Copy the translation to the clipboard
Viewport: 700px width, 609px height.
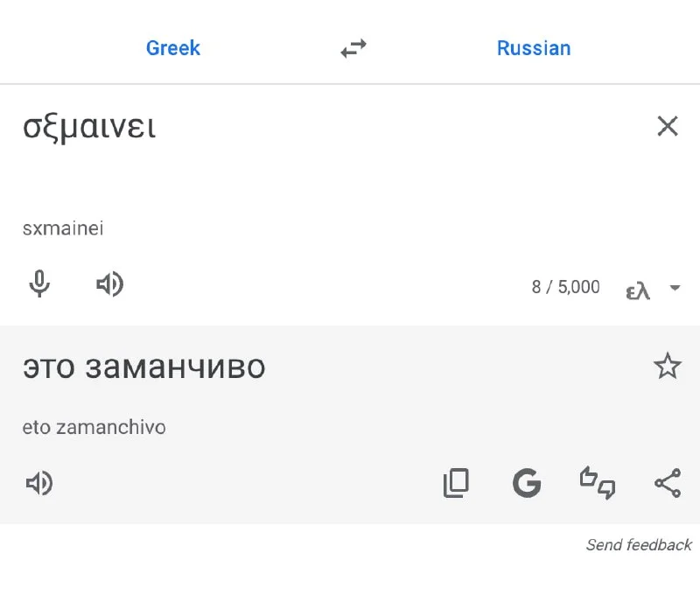tap(456, 483)
